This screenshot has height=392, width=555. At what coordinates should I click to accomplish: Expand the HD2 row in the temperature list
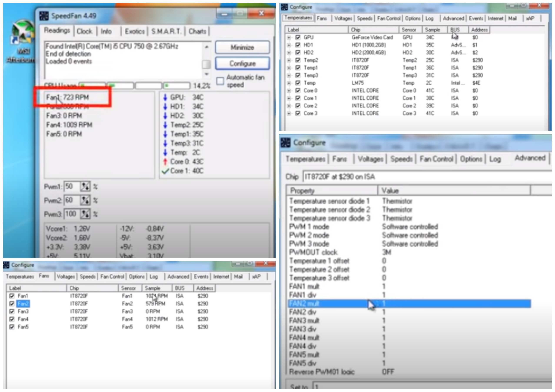(x=289, y=53)
